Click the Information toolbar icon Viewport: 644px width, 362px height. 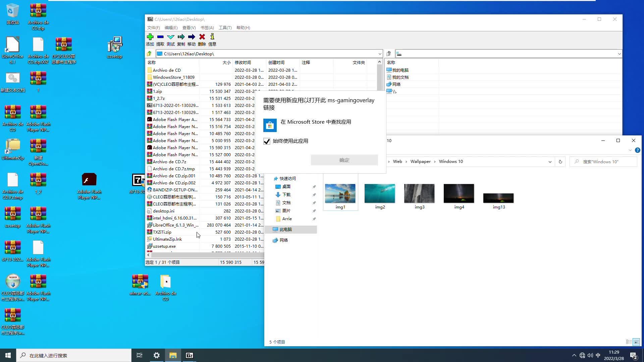tap(212, 37)
